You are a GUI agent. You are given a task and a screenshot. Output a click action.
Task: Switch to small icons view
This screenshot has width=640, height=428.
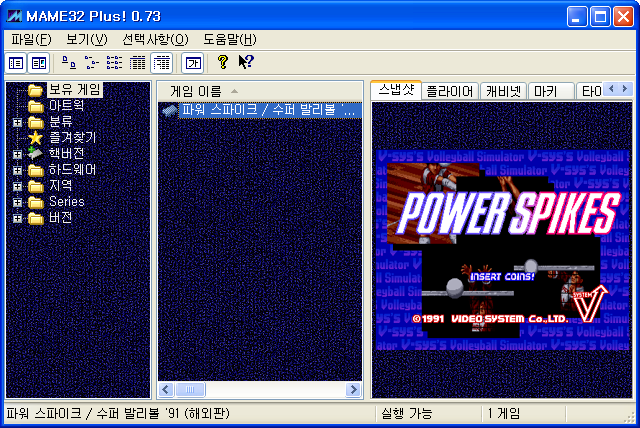pyautogui.click(x=91, y=63)
